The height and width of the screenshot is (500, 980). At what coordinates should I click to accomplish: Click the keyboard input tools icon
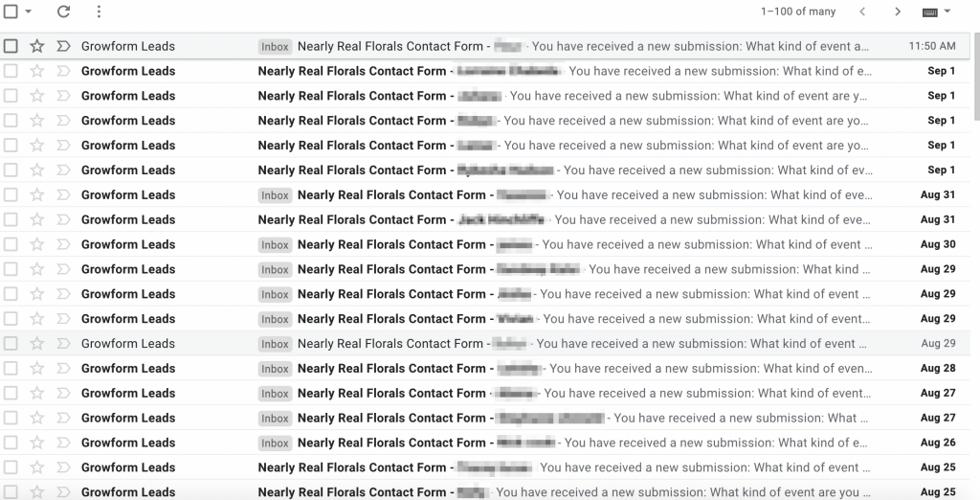pos(930,11)
